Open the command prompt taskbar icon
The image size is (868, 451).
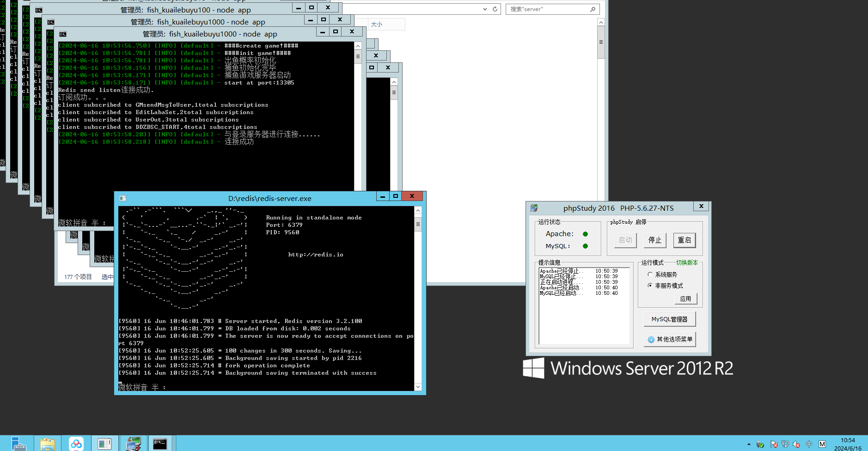point(160,444)
